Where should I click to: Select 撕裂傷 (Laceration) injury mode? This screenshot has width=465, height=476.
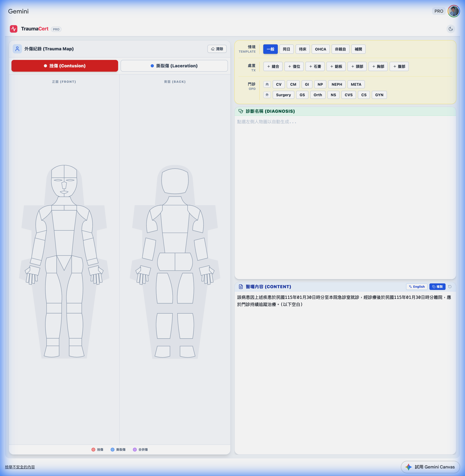(174, 66)
